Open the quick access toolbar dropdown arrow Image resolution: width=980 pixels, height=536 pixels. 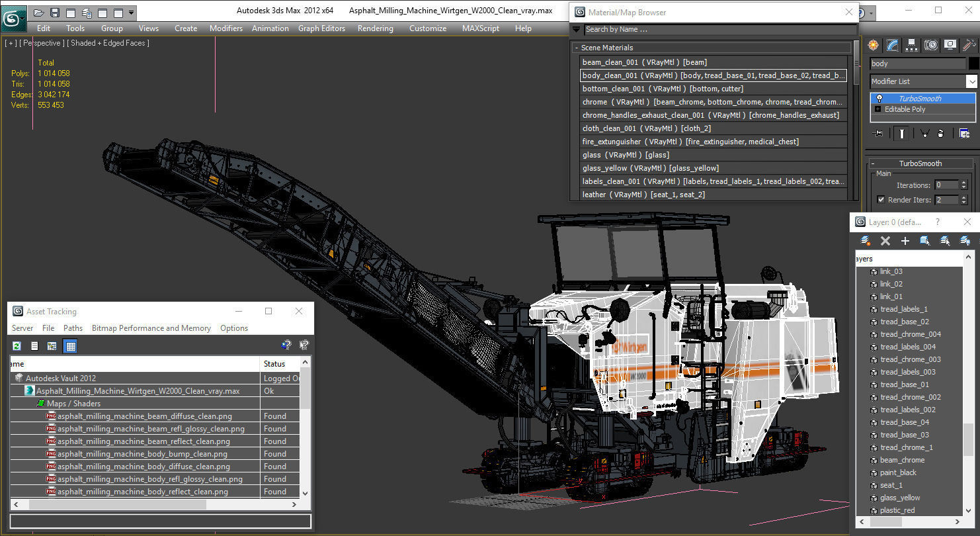pyautogui.click(x=132, y=13)
